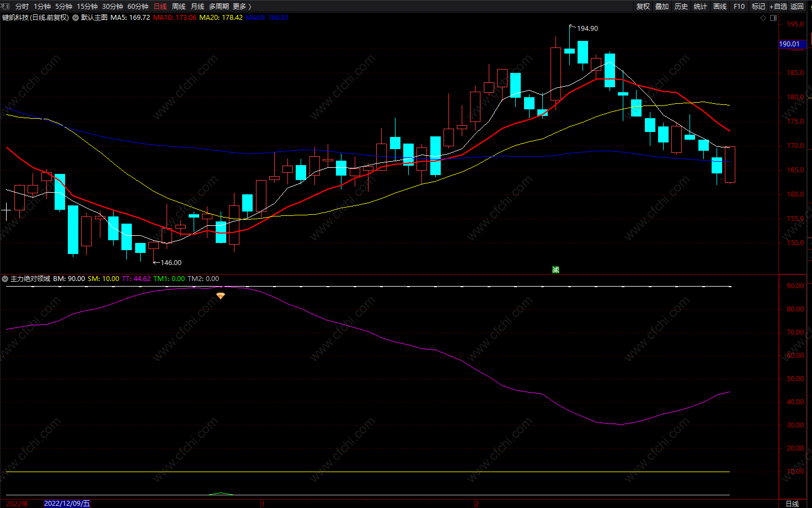Screen dimensions: 812x508
Task: Click the 叠加 overlay button
Action: click(662, 7)
